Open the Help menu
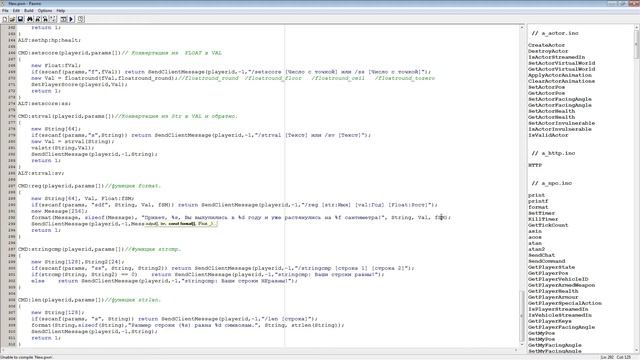The height and width of the screenshot is (360, 640). click(x=61, y=11)
